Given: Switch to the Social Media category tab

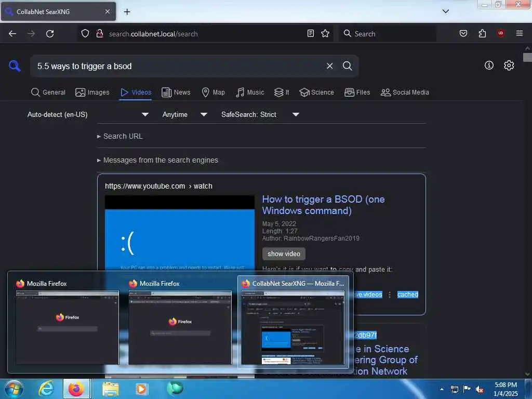Looking at the screenshot, I should tap(405, 92).
